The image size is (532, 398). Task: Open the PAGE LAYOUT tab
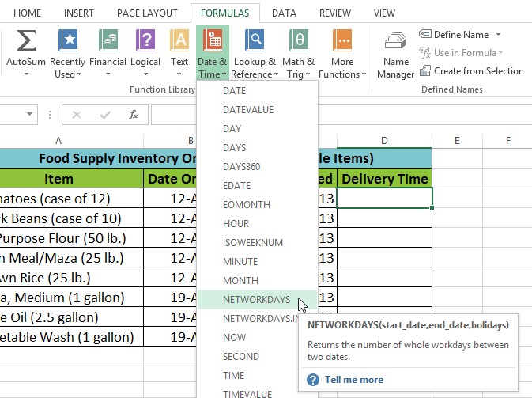(x=147, y=13)
